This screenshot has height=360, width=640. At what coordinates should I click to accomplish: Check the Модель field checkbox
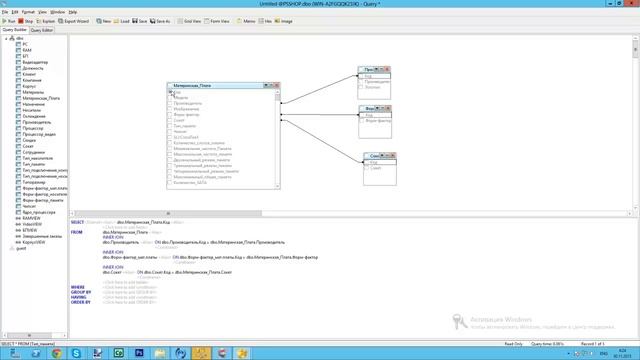tap(170, 98)
